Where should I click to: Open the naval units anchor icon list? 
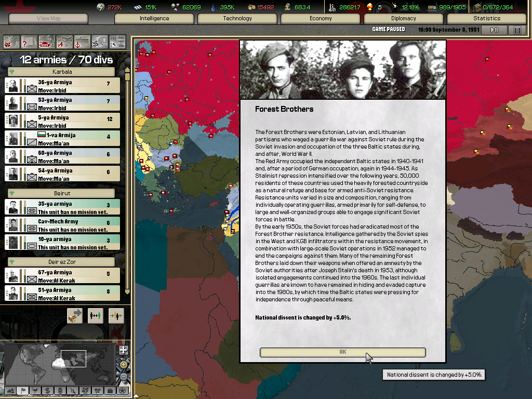(82, 41)
